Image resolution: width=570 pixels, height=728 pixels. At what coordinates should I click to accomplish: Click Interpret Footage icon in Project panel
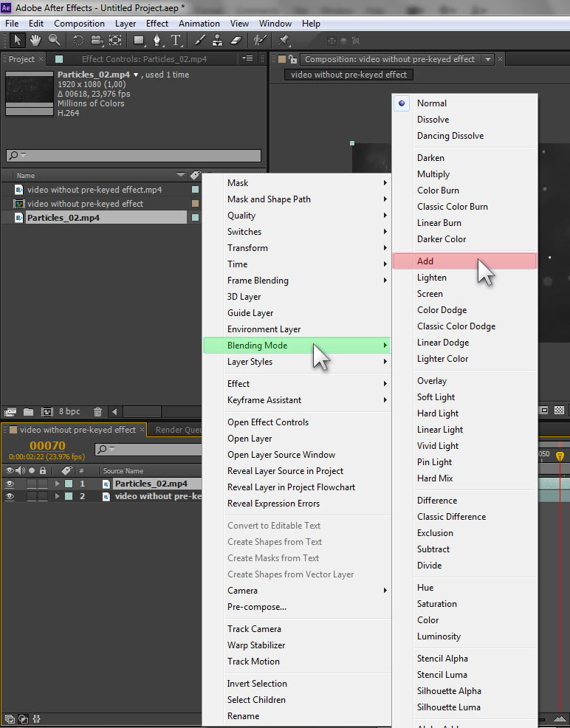pos(10,412)
